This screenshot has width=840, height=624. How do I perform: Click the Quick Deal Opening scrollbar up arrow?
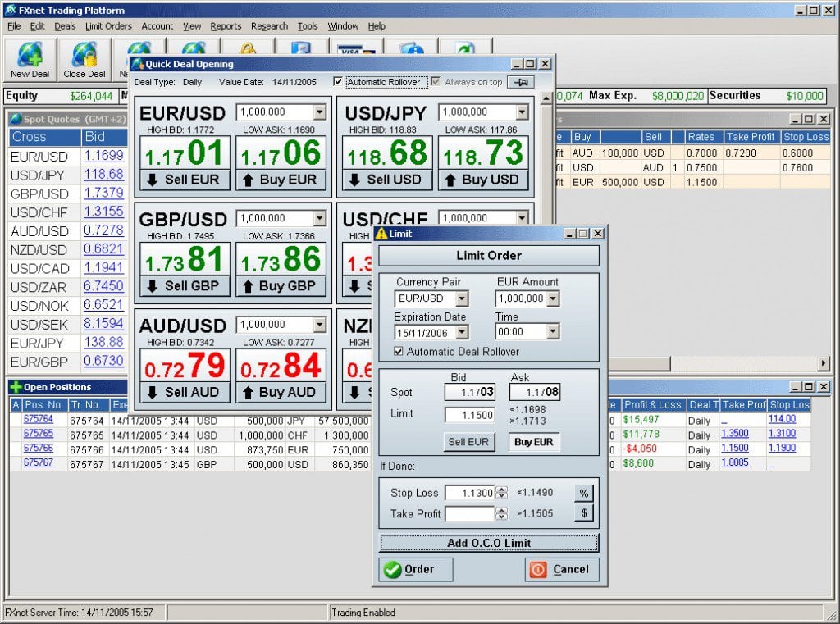pos(546,98)
